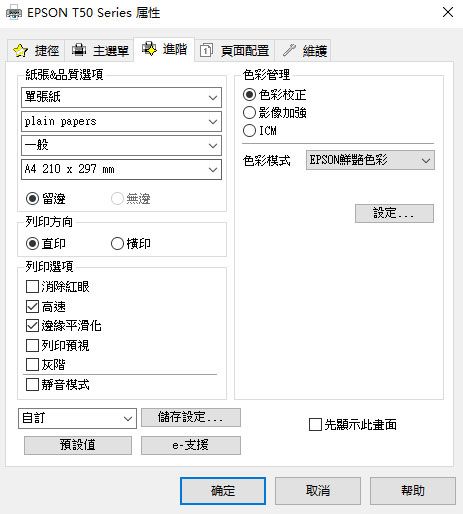The height and width of the screenshot is (514, 463).
Task: Open the EPSON鮮豔色彩 color mode dropdown
Action: [370, 160]
